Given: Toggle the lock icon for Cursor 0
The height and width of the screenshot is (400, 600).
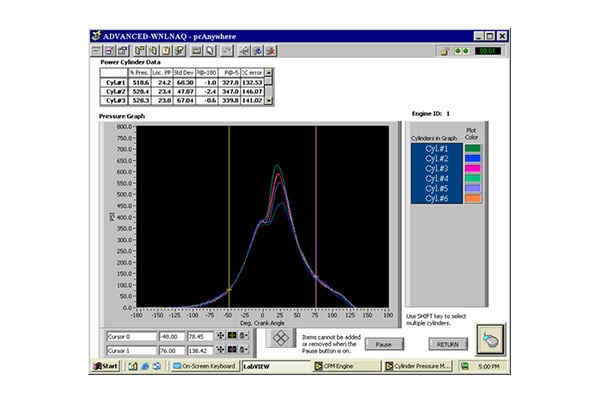Looking at the screenshot, I should pos(243,336).
